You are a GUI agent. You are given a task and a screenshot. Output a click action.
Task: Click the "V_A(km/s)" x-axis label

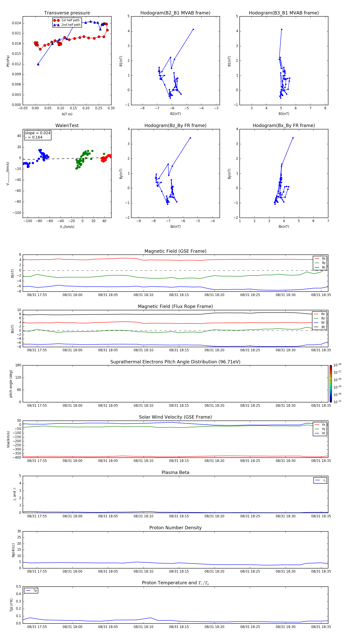(67, 227)
